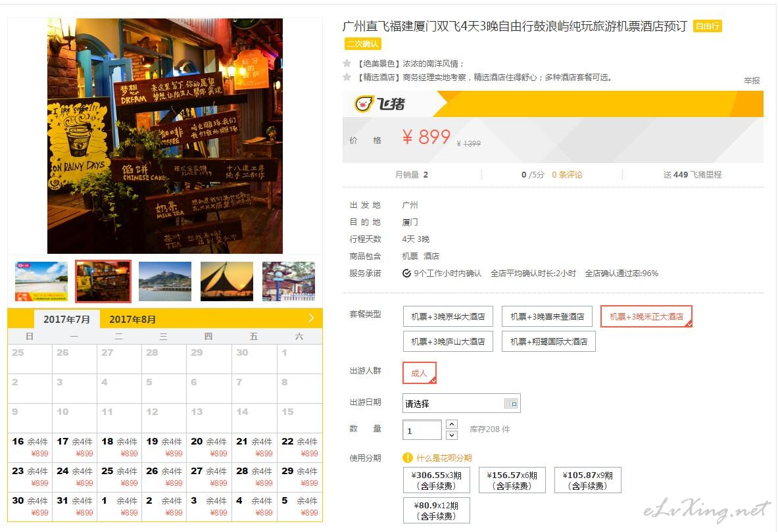Switch calendar to 2017年8月 tab

(132, 319)
